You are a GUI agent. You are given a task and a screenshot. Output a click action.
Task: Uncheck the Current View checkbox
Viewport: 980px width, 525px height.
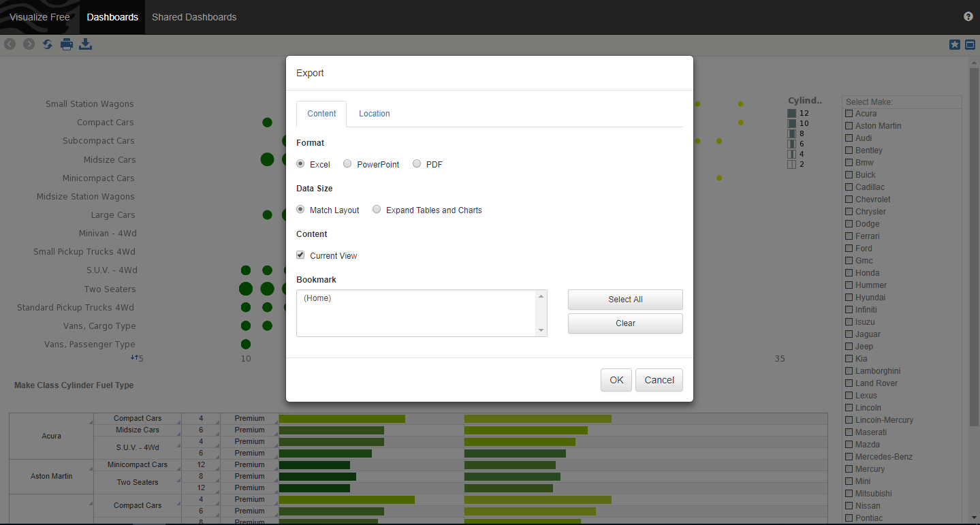tap(300, 255)
